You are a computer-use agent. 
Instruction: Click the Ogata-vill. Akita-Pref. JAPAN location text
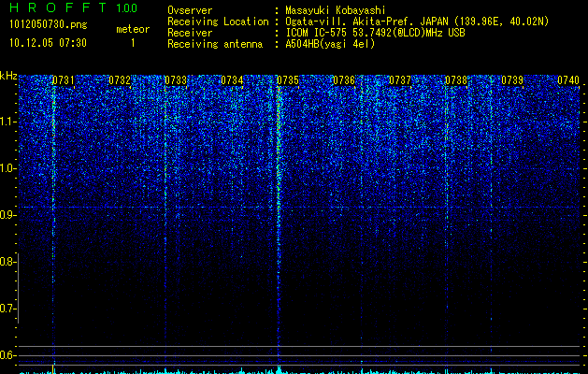[417, 22]
